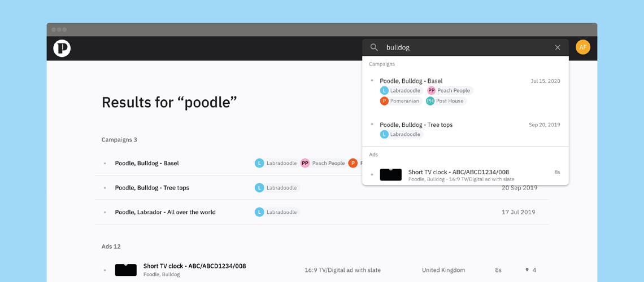Image resolution: width=644 pixels, height=282 pixels.
Task: Open Poodle, Bulldog - Basel dropdown result
Action: (411, 81)
